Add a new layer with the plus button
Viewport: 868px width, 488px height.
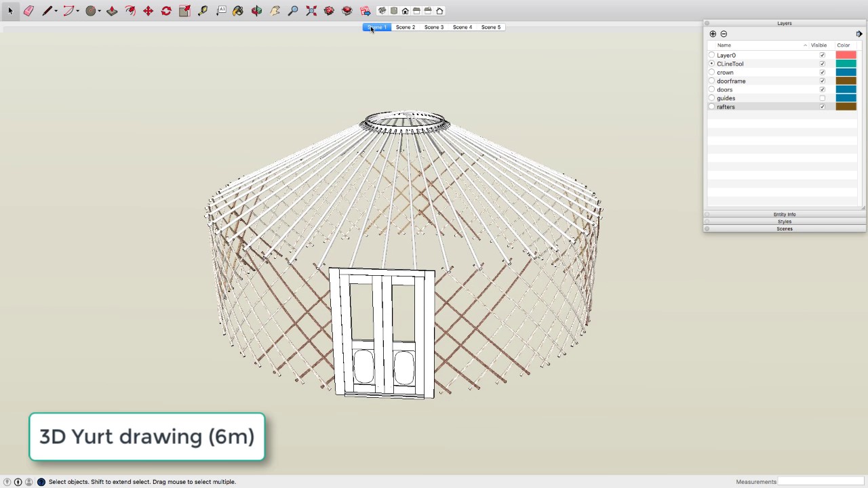coord(713,34)
